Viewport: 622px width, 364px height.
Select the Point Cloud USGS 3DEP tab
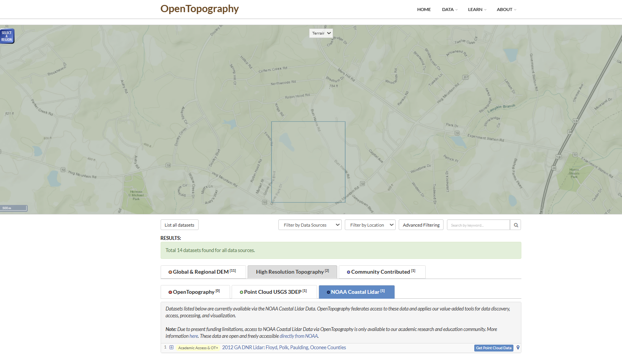pyautogui.click(x=274, y=292)
